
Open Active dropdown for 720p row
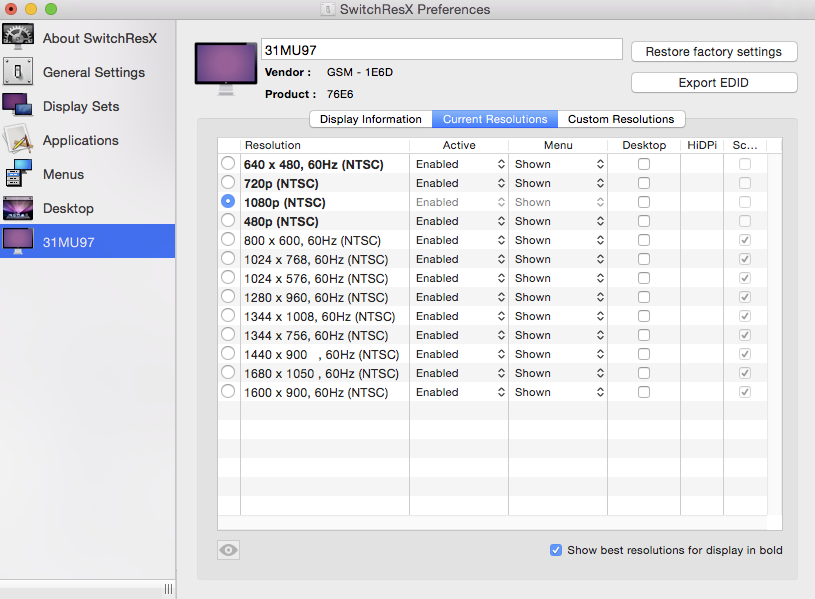point(459,183)
